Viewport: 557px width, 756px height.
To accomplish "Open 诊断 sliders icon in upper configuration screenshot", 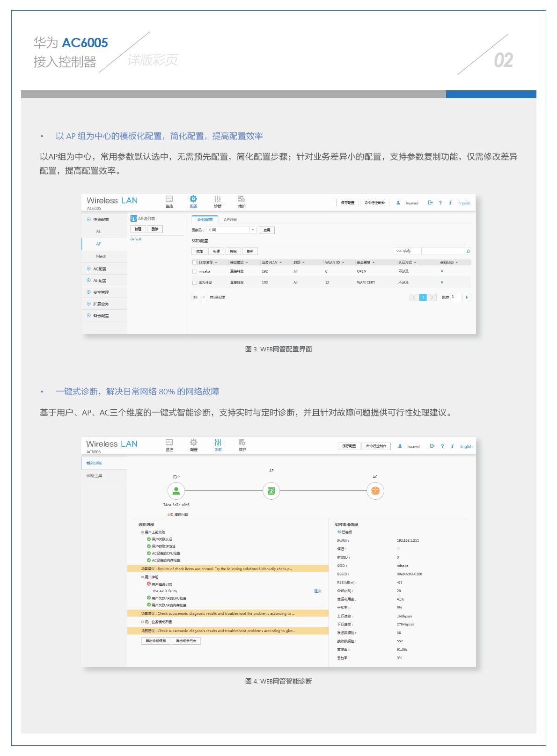I will 218,199.
